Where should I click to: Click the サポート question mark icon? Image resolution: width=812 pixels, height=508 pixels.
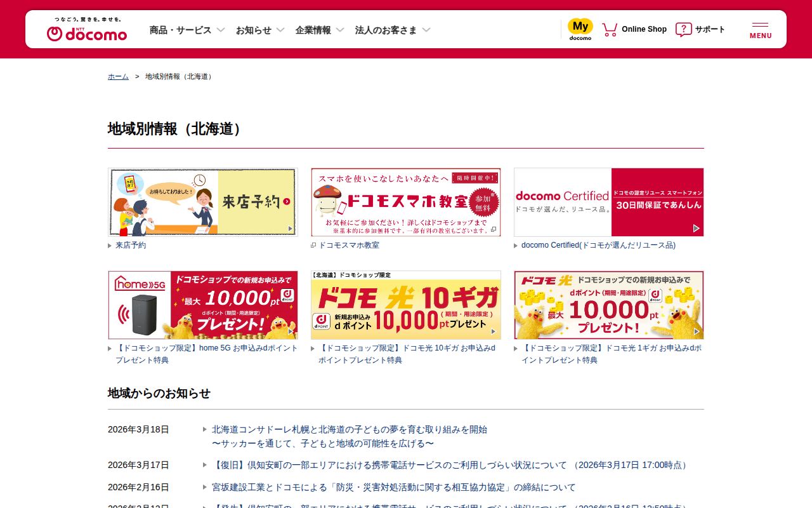click(683, 29)
